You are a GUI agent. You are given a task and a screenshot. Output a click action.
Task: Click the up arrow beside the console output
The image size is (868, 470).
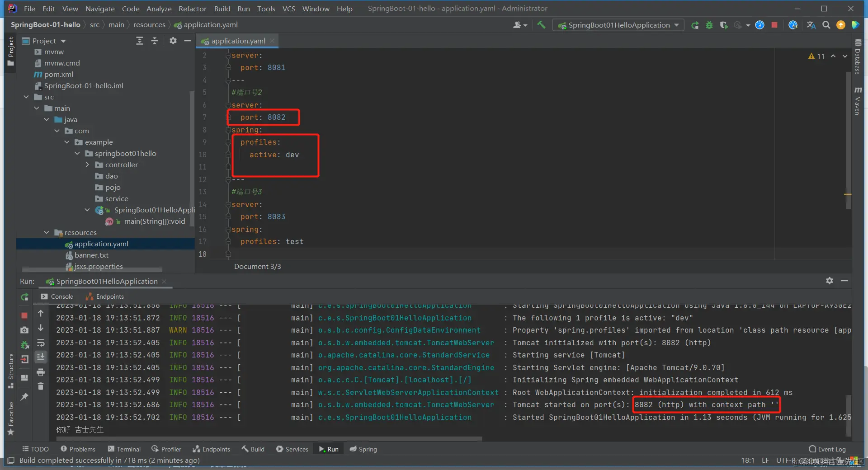tap(41, 313)
